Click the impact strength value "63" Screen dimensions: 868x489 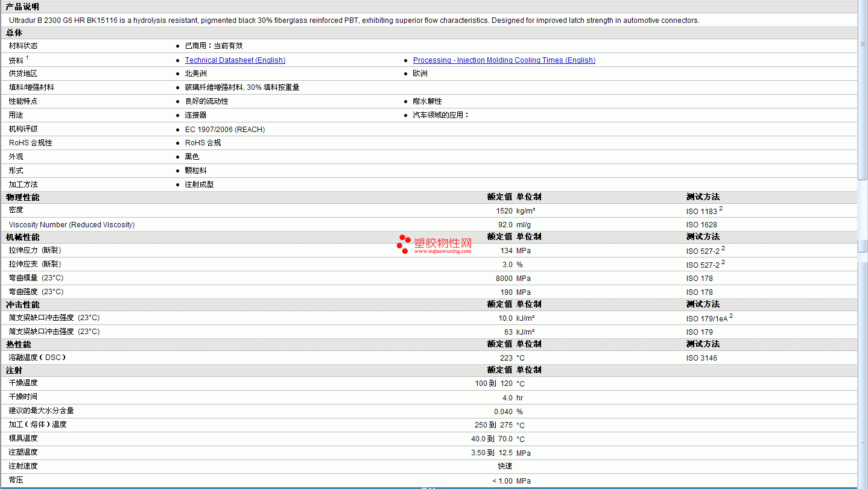(508, 332)
